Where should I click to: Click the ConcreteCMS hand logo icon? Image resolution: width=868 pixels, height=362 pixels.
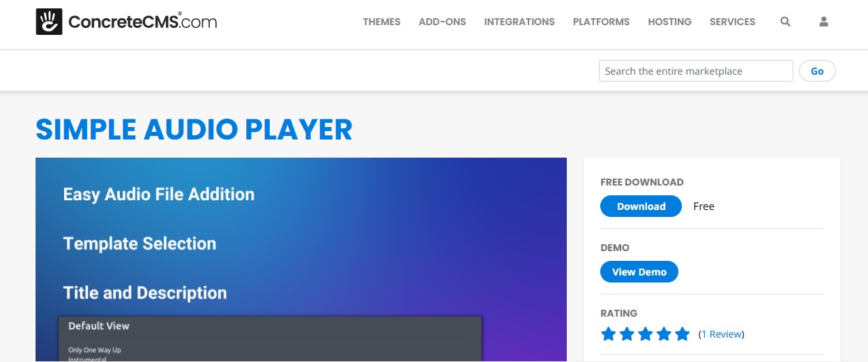49,22
